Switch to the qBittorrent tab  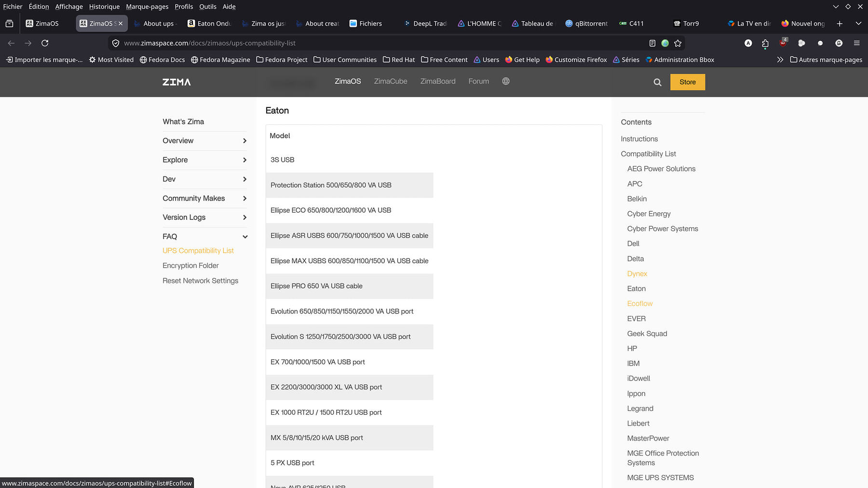tap(586, 24)
